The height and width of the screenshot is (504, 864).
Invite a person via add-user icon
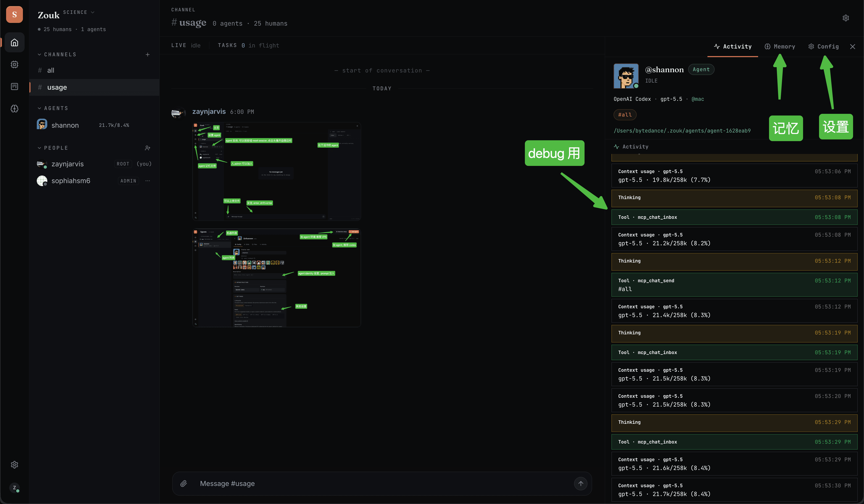point(148,148)
